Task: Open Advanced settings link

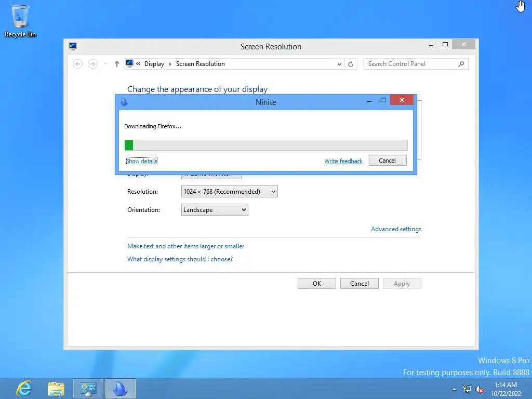Action: (x=396, y=229)
